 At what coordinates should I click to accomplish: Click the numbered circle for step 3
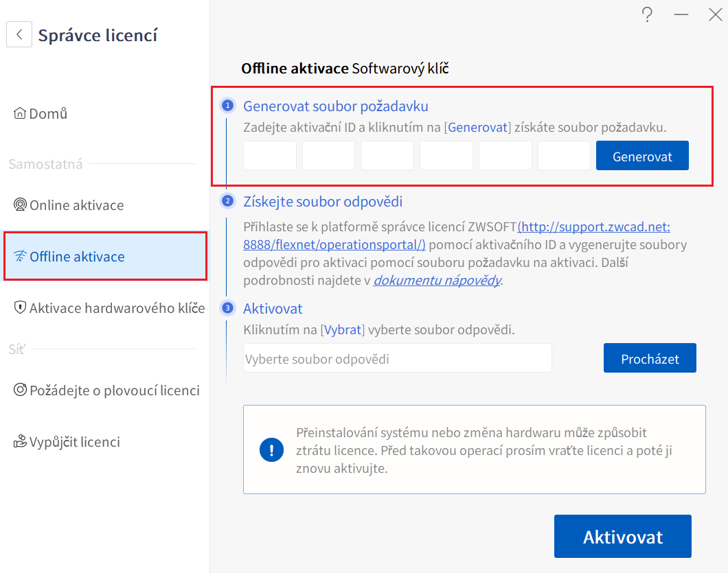[x=227, y=307]
